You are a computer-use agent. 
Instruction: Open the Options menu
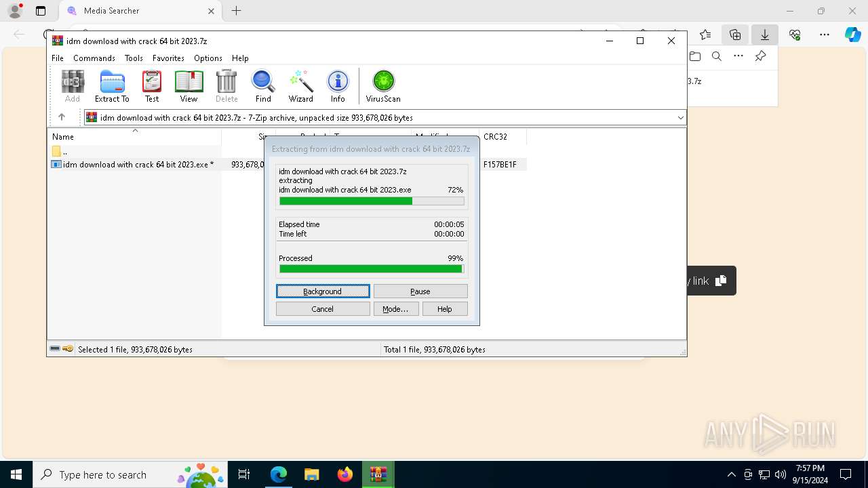pos(208,58)
